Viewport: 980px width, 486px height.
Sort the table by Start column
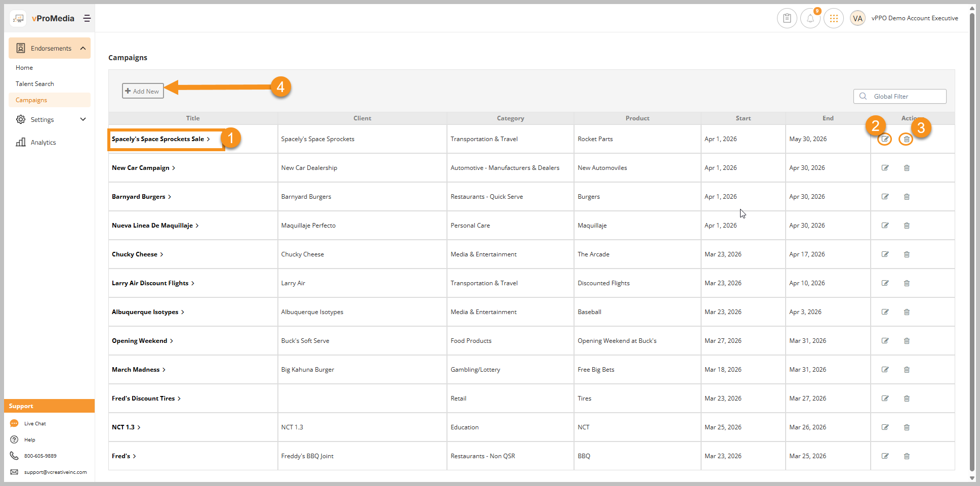click(x=743, y=118)
